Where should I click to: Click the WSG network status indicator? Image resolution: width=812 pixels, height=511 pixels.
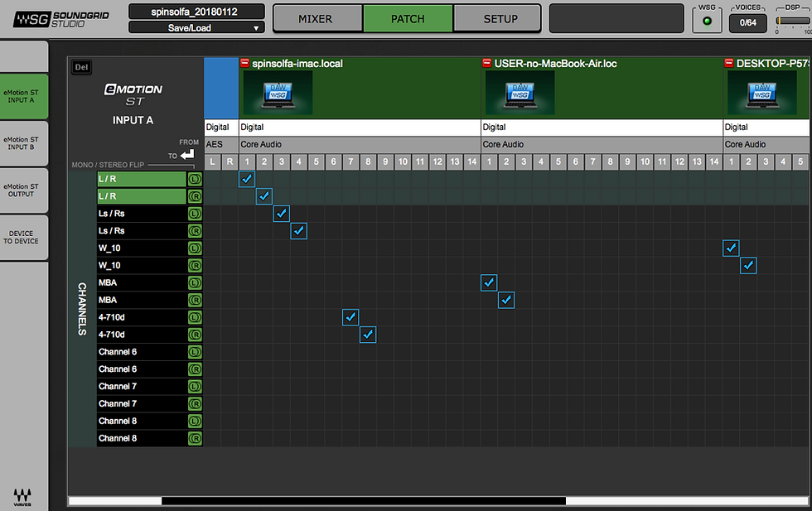[x=707, y=22]
